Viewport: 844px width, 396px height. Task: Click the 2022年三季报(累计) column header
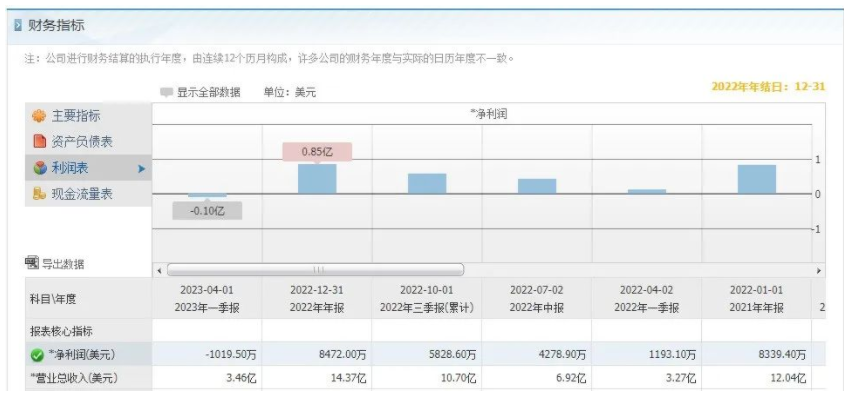point(427,299)
